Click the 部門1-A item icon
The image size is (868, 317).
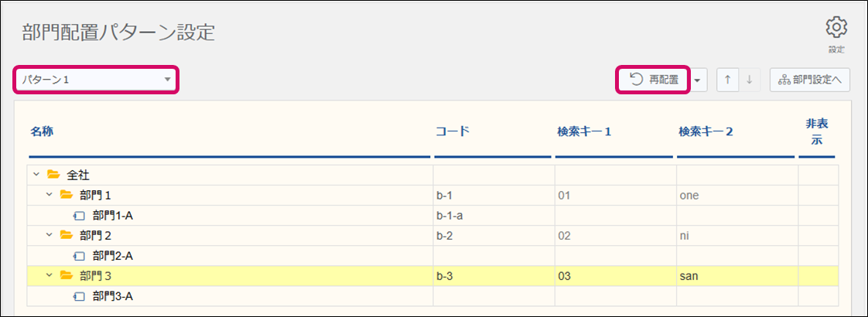[x=79, y=215]
